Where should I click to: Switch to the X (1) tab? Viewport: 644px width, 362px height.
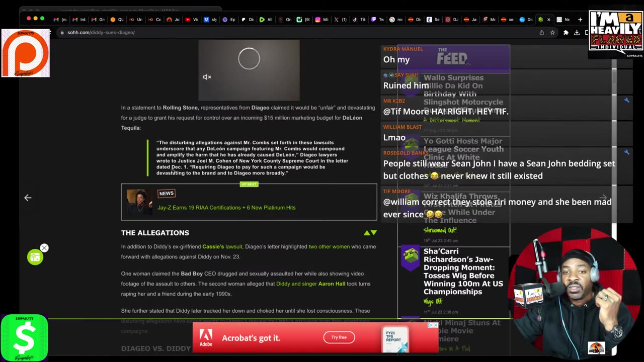(x=340, y=20)
